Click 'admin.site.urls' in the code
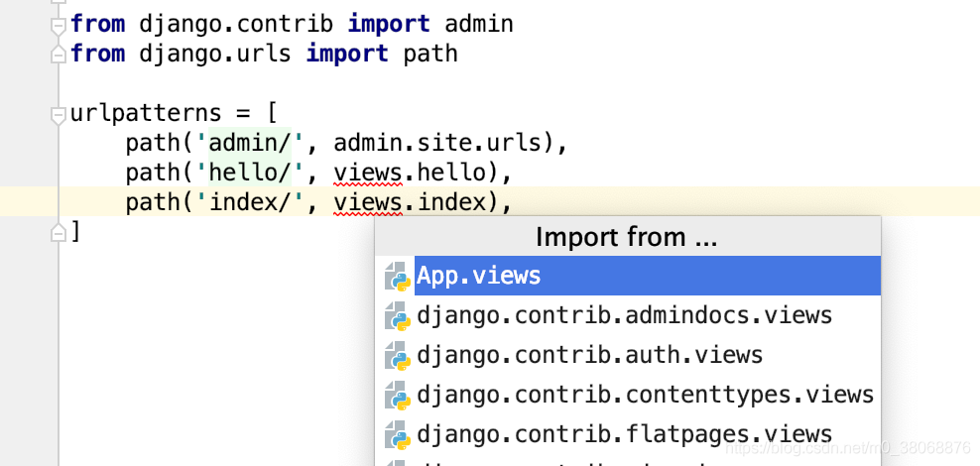 click(x=436, y=143)
